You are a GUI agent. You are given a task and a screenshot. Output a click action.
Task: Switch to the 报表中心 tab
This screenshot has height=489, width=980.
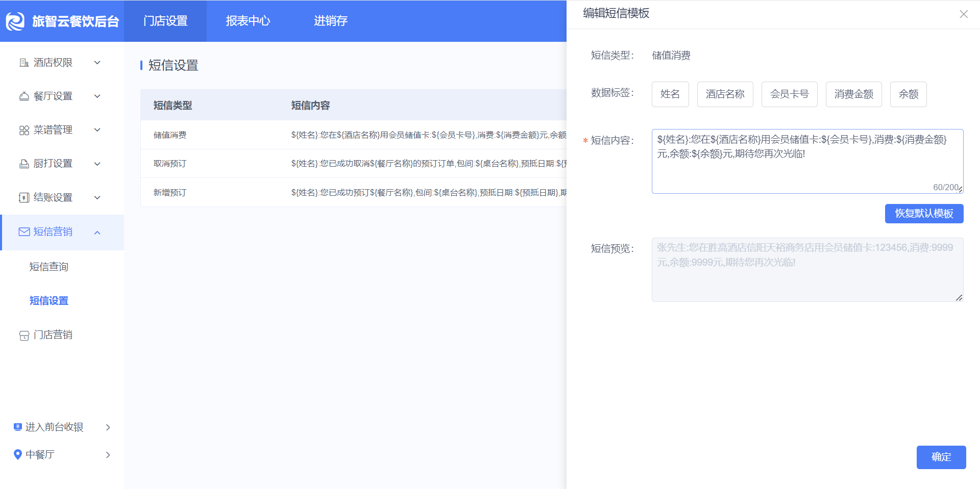point(248,21)
